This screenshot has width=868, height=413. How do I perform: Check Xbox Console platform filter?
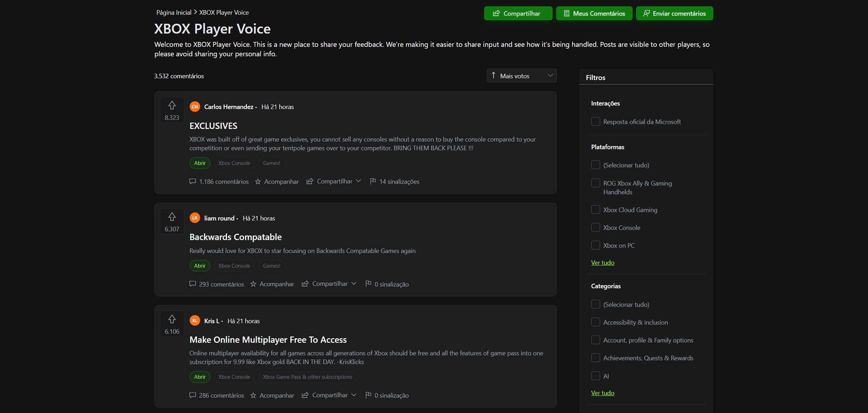click(596, 227)
